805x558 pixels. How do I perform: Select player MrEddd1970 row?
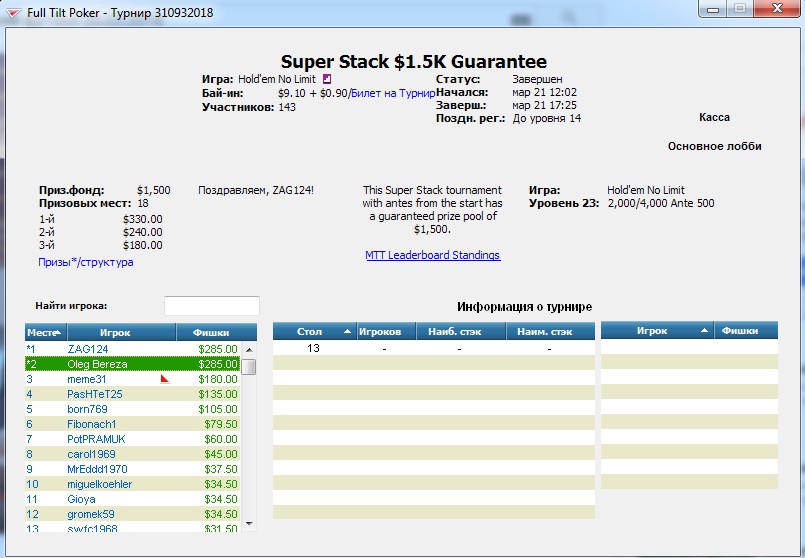click(132, 469)
